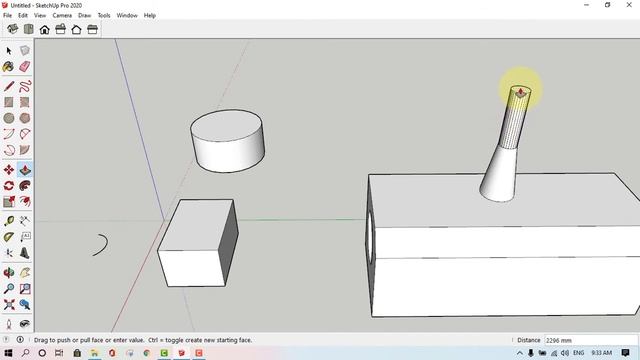This screenshot has width=640, height=360.
Task: Choose the Polygon tool
Action: click(25, 118)
